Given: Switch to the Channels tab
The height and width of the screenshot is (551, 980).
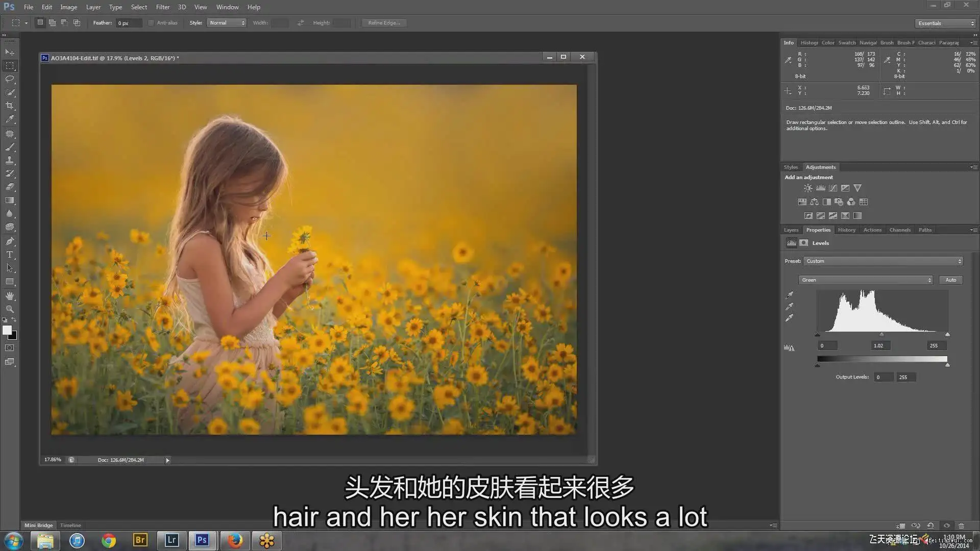Looking at the screenshot, I should click(x=900, y=230).
